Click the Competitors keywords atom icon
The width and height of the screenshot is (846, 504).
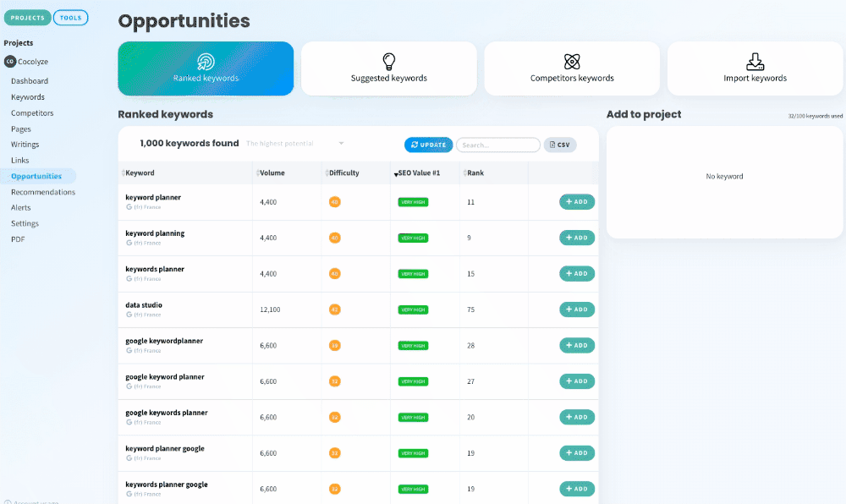pos(572,62)
